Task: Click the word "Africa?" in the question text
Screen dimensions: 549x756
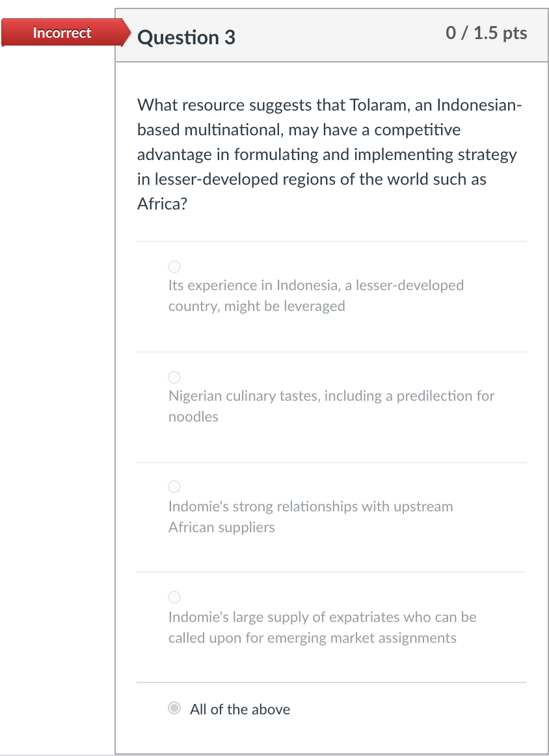Action: click(x=163, y=204)
